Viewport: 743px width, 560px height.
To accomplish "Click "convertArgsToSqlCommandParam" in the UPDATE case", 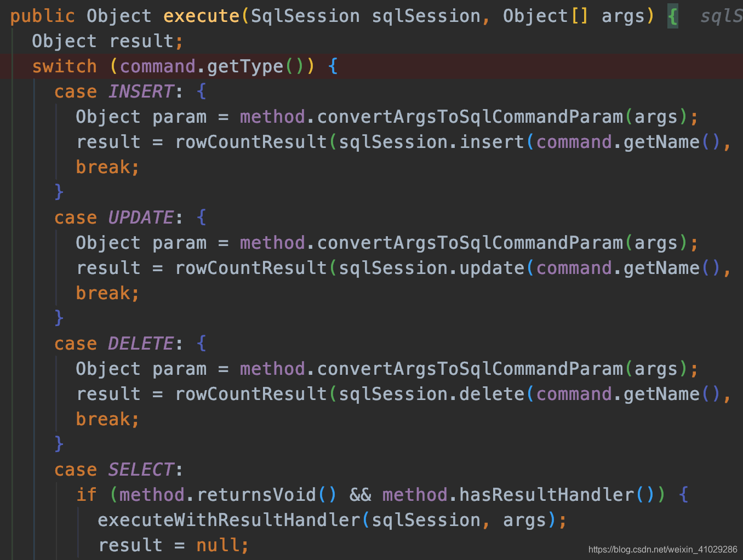I will (x=470, y=243).
